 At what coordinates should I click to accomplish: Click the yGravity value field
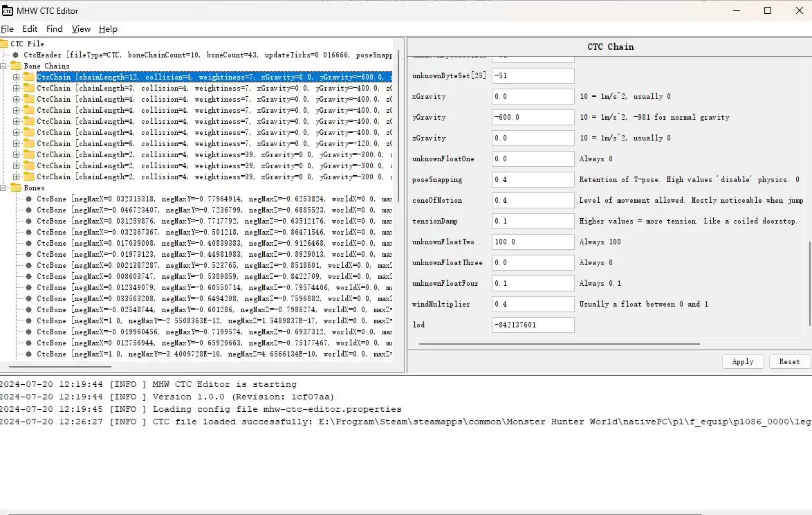pos(533,117)
